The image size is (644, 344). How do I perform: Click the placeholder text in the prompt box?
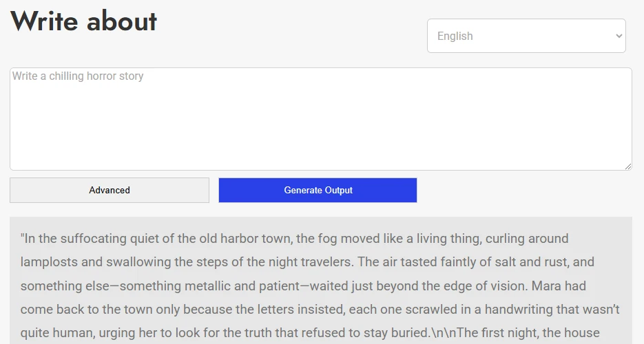click(78, 76)
